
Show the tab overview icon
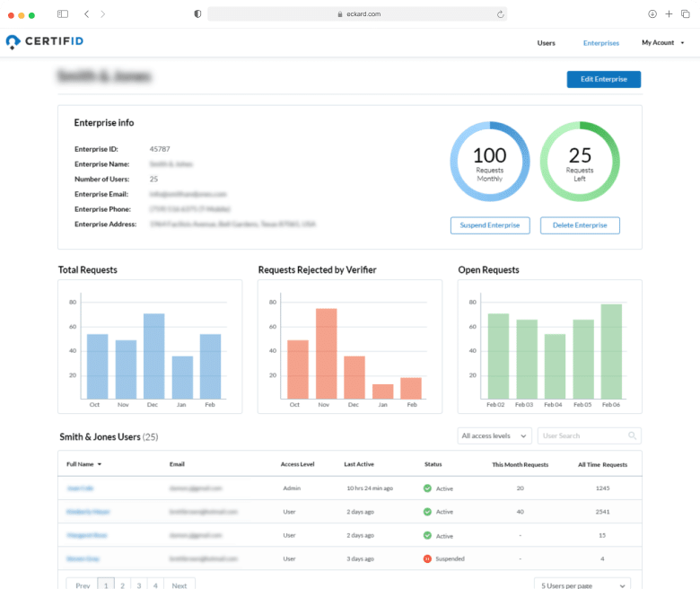[686, 14]
